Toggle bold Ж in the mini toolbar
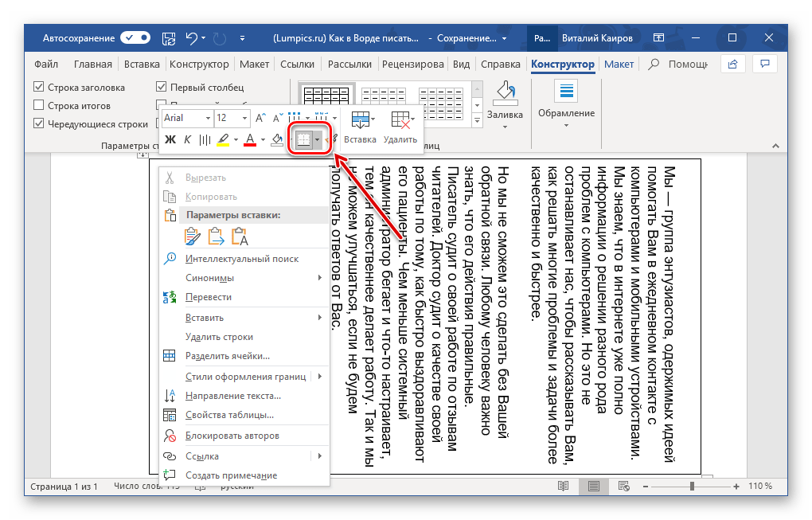The image size is (812, 520). 170,140
